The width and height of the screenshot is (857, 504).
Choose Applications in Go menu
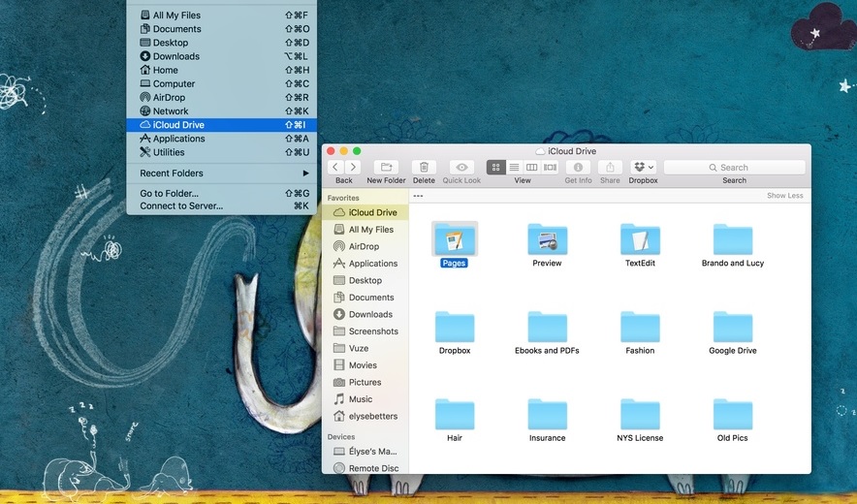221,139
